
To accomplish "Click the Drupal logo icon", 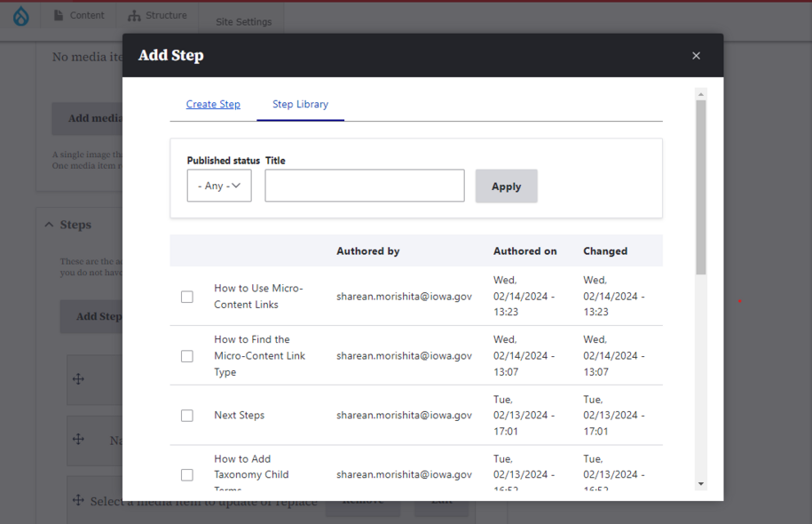I will tap(20, 16).
